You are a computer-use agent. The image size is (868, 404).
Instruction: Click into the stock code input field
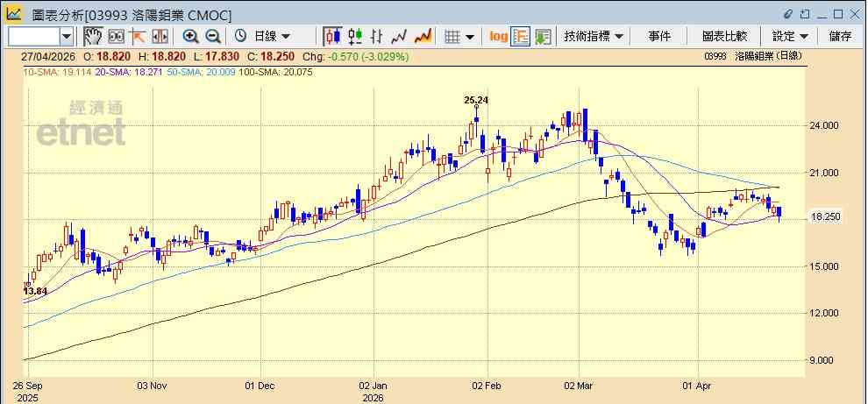click(34, 37)
